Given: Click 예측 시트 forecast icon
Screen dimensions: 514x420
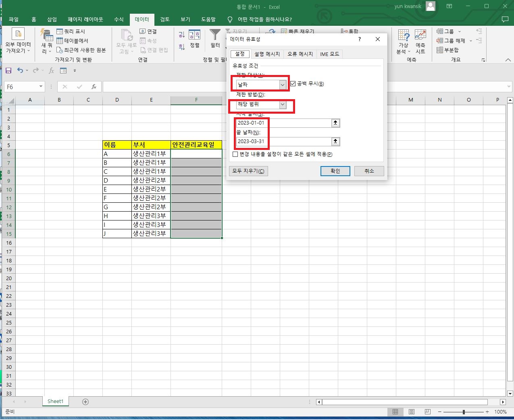Looking at the screenshot, I should click(x=420, y=41).
